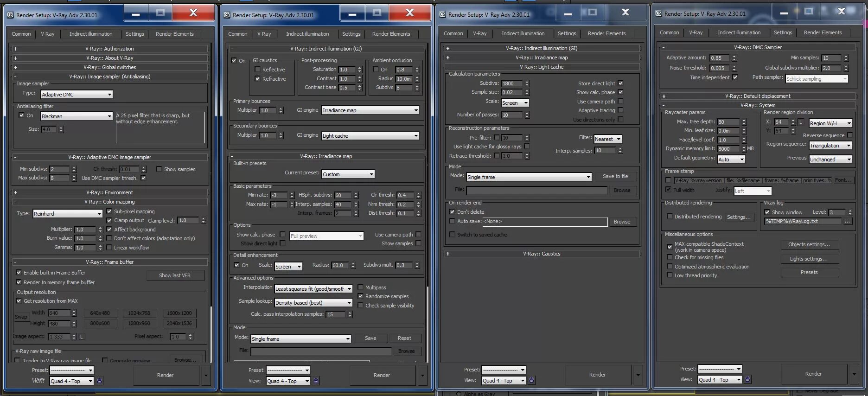Enable Distributed rendering checkbox
Viewport: 868px width, 396px height.
(670, 217)
